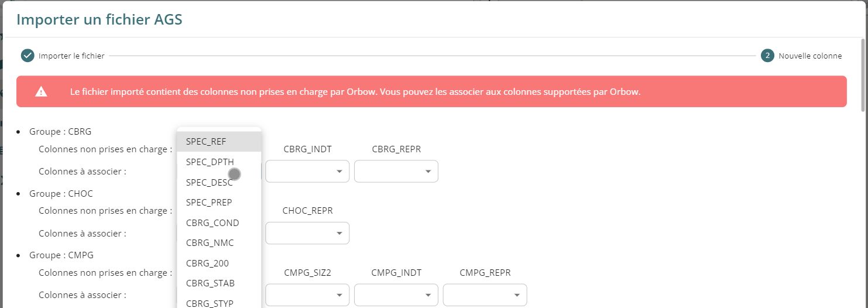The image size is (868, 308).
Task: Expand the CMPG_REPR dropdown
Action: click(x=485, y=295)
